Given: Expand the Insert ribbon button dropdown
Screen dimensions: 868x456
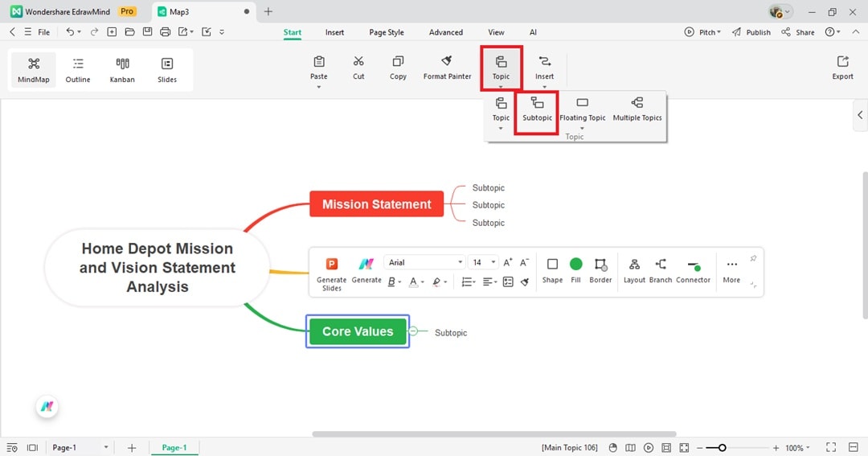Looking at the screenshot, I should pyautogui.click(x=544, y=87).
